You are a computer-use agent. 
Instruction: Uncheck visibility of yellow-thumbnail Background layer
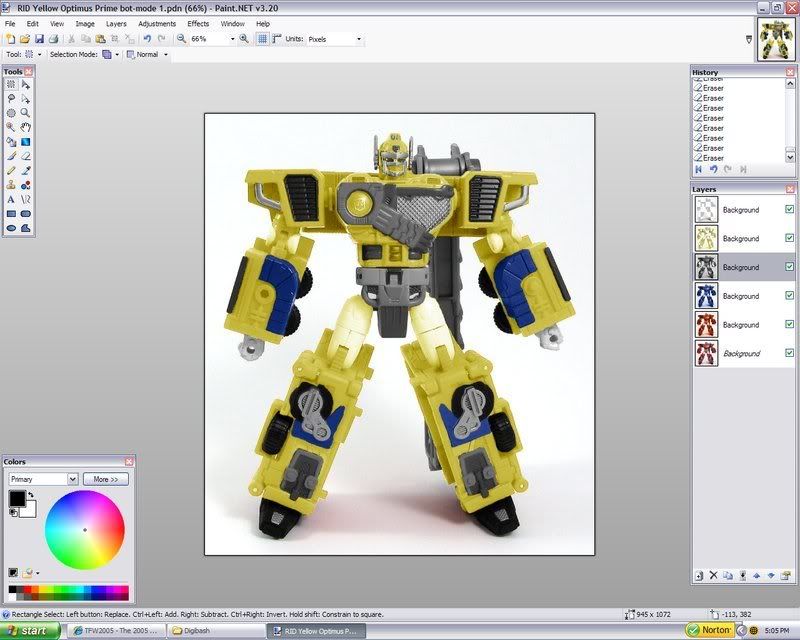pos(789,238)
